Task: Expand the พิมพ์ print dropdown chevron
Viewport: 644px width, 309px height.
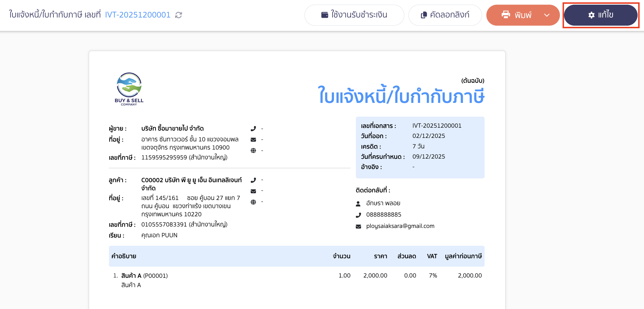Action: point(547,15)
